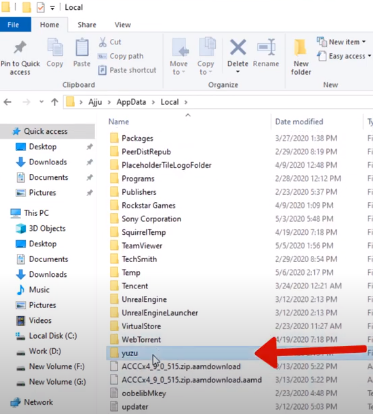Screen dimensions: 373x414
Task: Open pinned Documents under Quick access
Action: tap(48, 177)
